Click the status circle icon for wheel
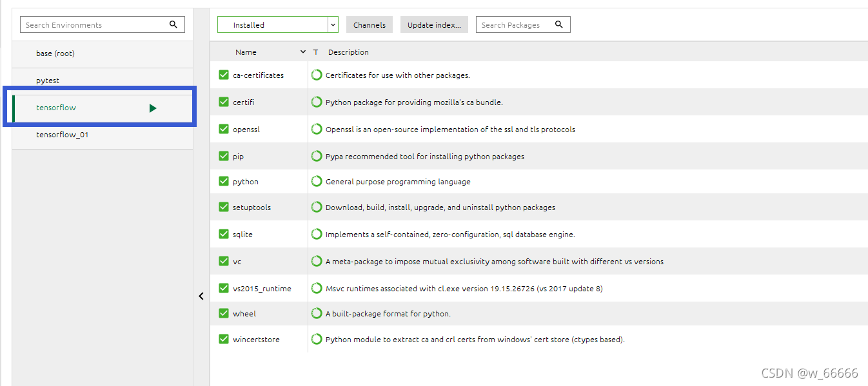The height and width of the screenshot is (386, 868). 317,313
